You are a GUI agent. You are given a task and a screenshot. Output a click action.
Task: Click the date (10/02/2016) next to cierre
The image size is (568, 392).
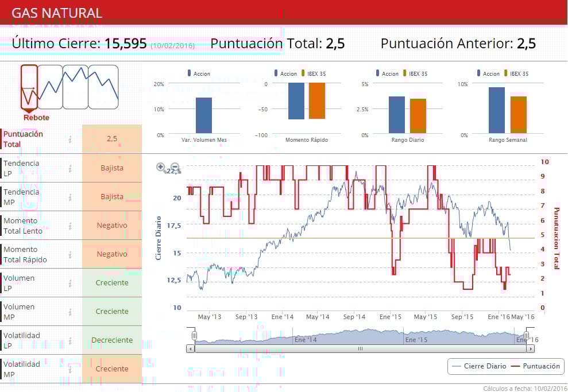[x=172, y=45]
